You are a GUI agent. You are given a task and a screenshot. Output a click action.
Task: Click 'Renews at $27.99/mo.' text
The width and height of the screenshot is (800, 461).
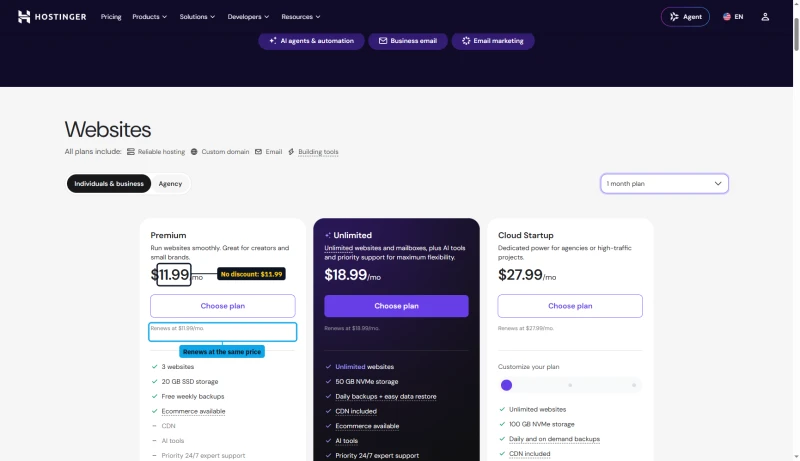click(526, 328)
